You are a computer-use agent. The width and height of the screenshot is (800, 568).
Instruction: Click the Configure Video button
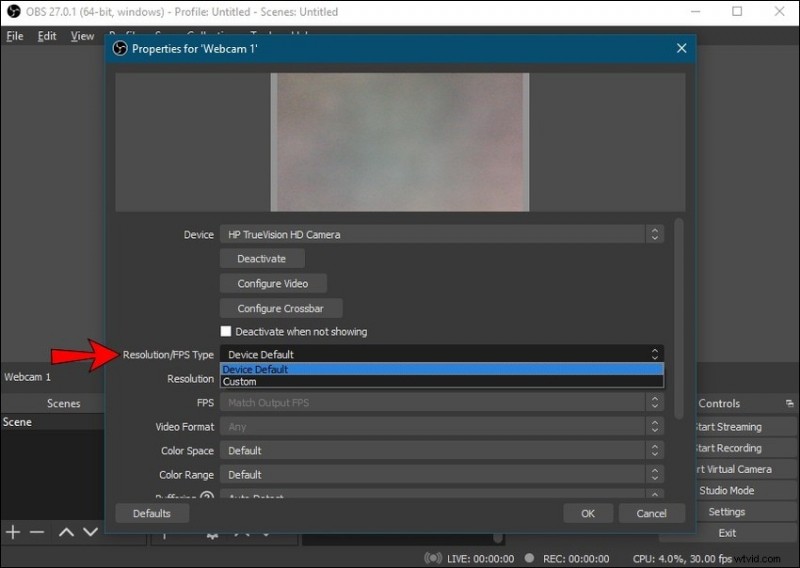272,284
